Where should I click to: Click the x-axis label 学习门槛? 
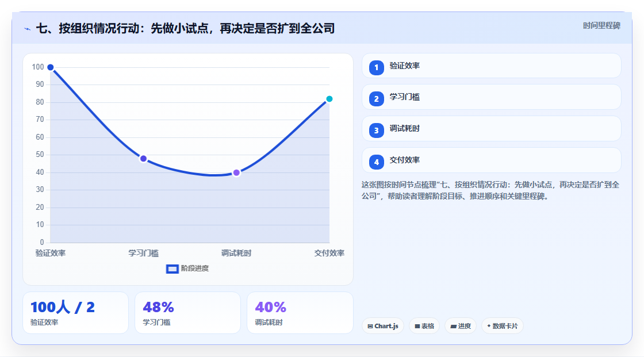pyautogui.click(x=143, y=253)
